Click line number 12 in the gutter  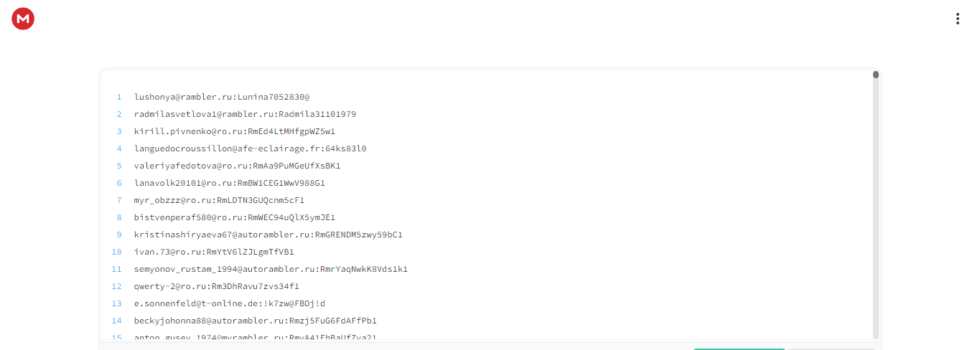point(117,286)
